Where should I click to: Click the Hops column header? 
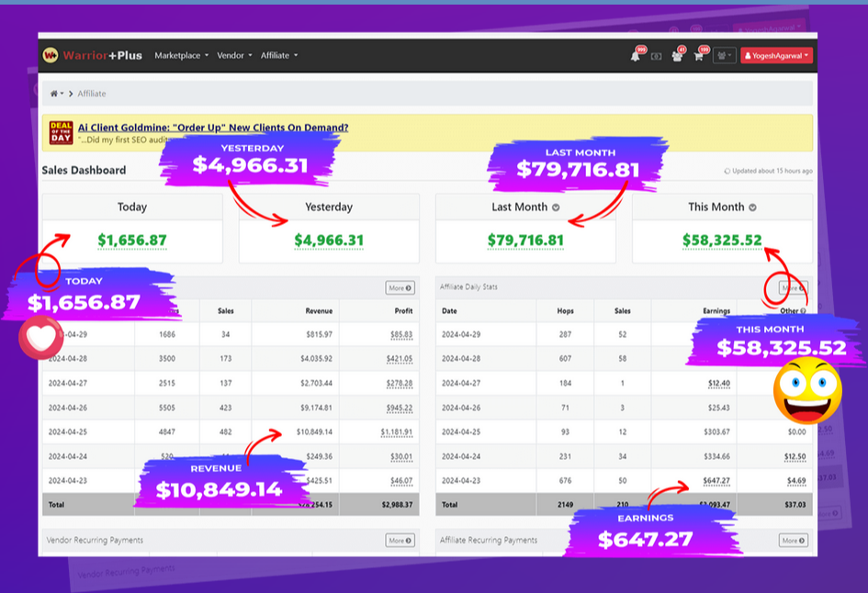[x=565, y=311]
